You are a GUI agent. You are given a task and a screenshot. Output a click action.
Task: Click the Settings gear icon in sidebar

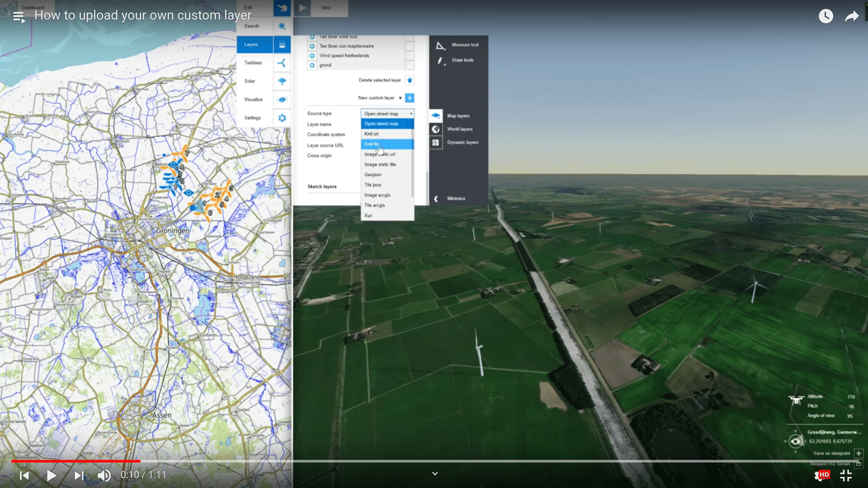(x=282, y=118)
